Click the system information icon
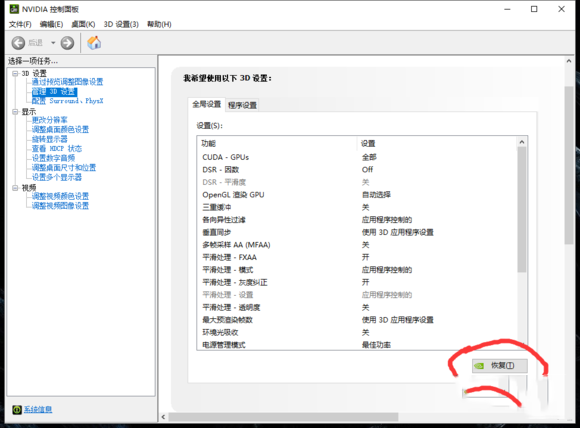 (17, 410)
